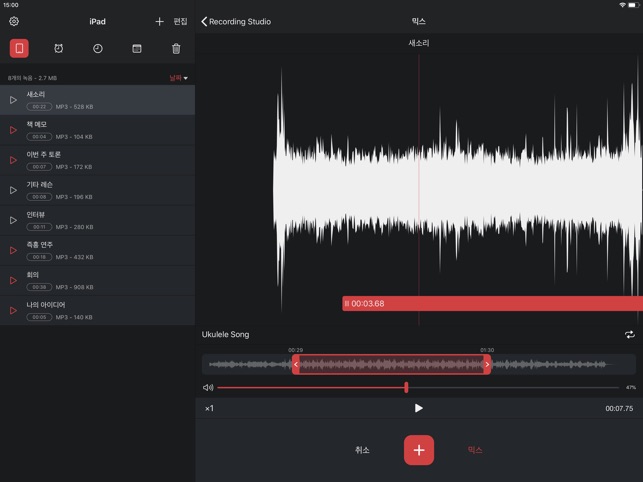Play the 새소리 recording

point(13,100)
